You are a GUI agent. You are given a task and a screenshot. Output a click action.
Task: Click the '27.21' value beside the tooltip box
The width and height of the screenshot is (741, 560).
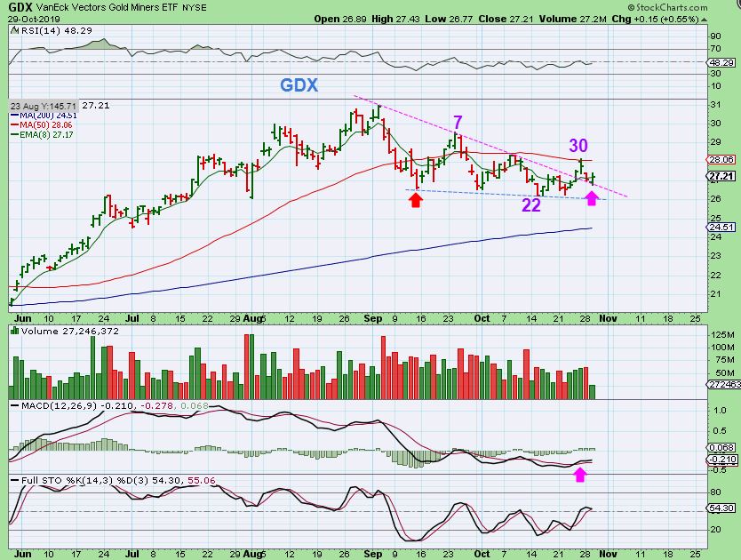click(x=96, y=106)
